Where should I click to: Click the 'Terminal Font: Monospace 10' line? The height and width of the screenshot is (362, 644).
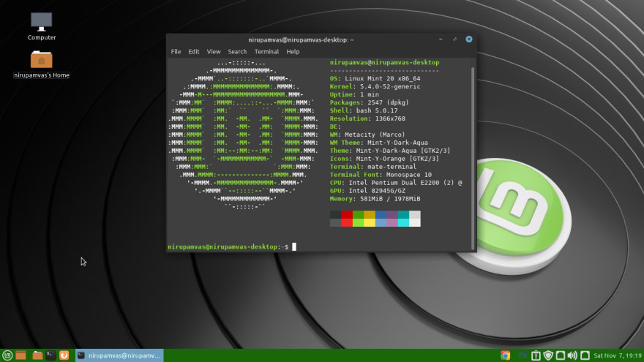pyautogui.click(x=381, y=175)
